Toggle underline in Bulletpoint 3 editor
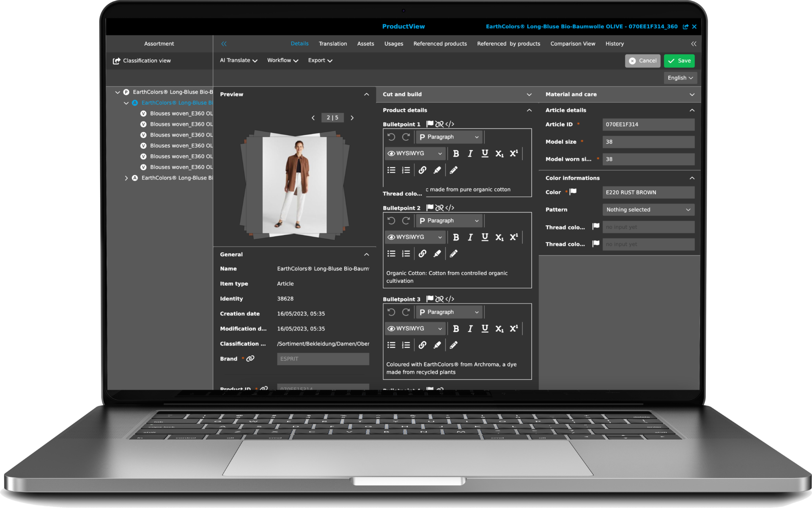The image size is (812, 508). 484,328
